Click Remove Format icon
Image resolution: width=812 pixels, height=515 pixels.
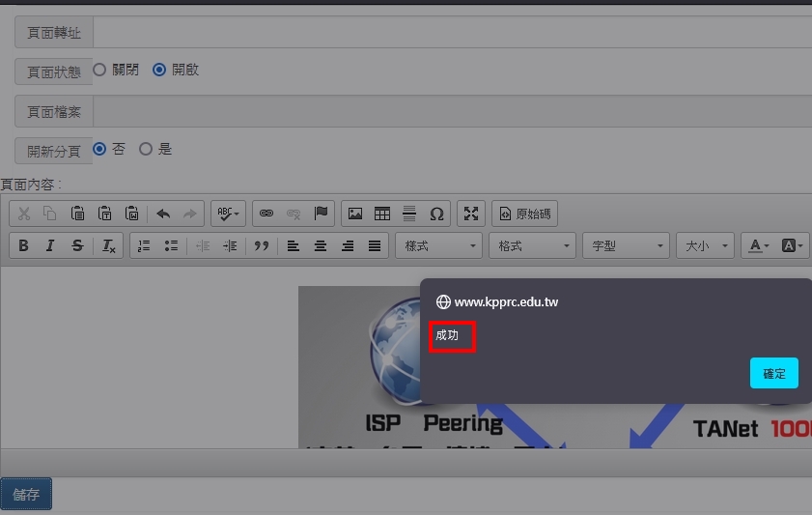(108, 245)
